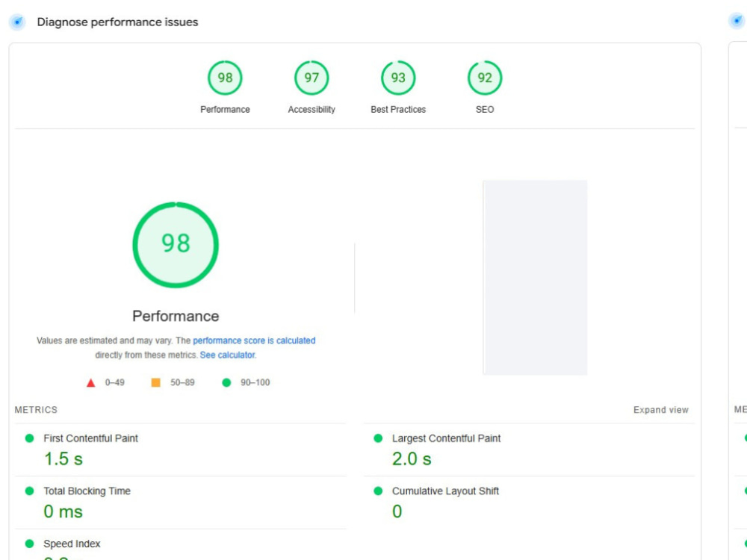Click the Cumulative Layout Shift value 0

click(397, 512)
